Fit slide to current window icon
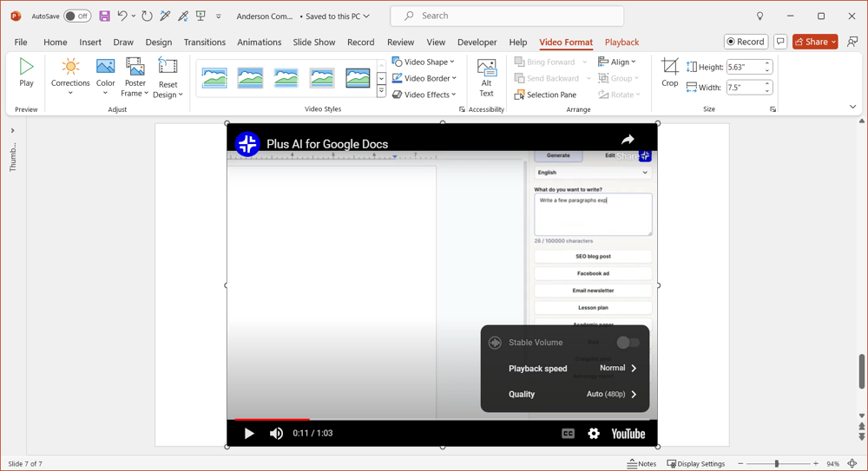 pyautogui.click(x=852, y=464)
